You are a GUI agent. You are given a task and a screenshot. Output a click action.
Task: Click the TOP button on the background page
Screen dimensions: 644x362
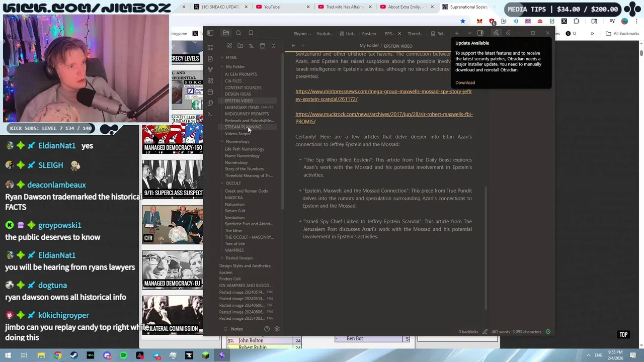[x=623, y=334]
